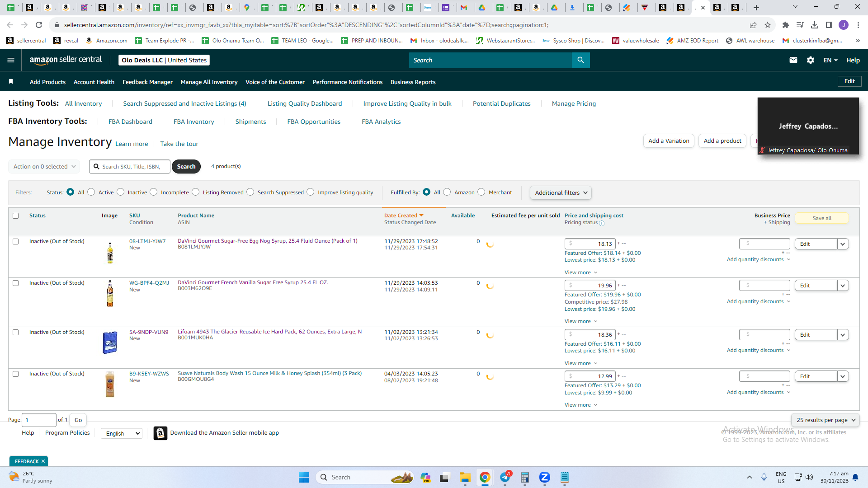The height and width of the screenshot is (488, 868).
Task: Click the bookmark flag icon in navigation bar
Action: pyautogui.click(x=11, y=82)
